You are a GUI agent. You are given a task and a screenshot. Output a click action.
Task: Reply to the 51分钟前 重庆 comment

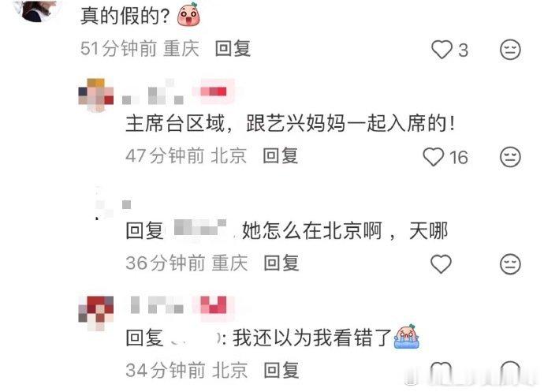pyautogui.click(x=233, y=49)
